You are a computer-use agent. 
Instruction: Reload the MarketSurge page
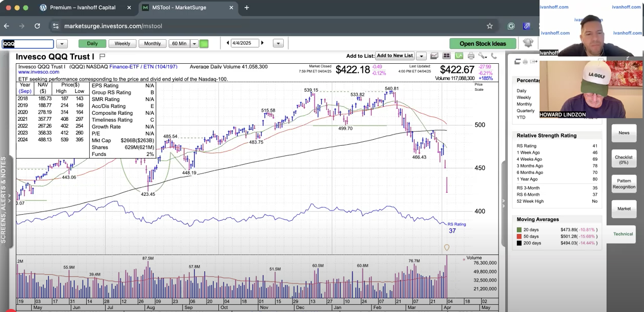[x=37, y=26]
